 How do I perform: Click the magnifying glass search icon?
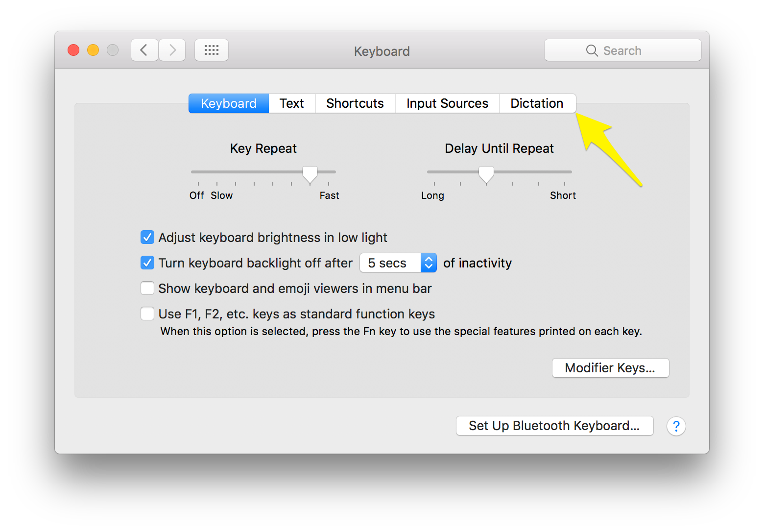point(592,50)
